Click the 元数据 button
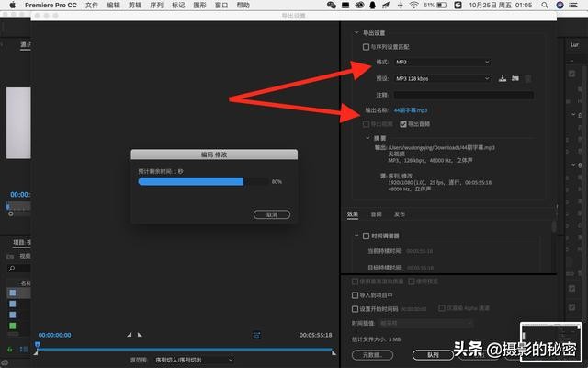The width and height of the screenshot is (588, 368). coord(372,354)
